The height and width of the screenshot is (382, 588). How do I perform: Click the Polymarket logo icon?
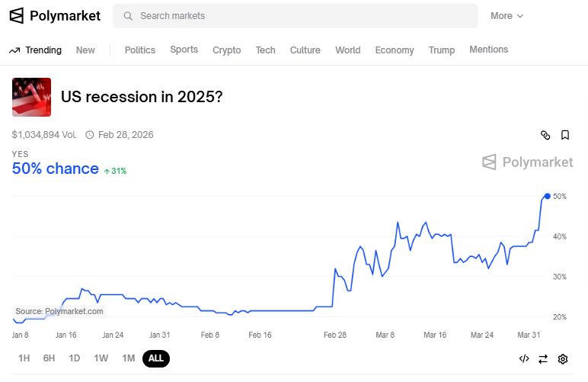point(16,16)
